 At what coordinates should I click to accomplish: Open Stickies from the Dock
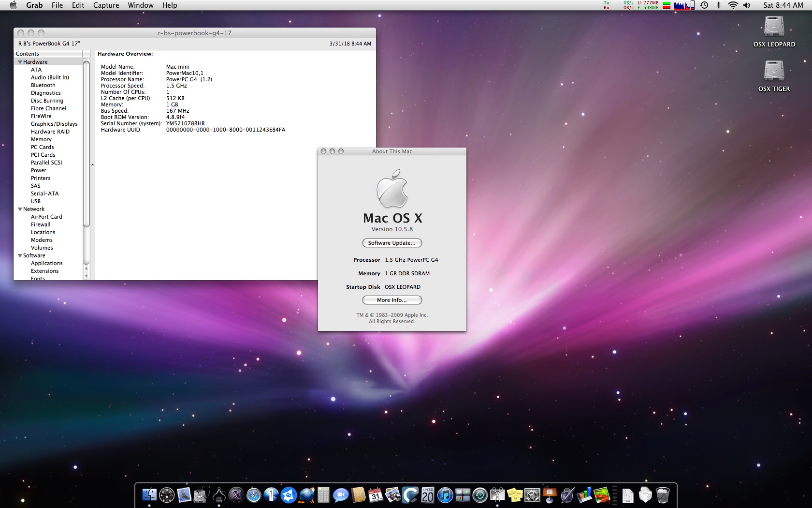515,495
